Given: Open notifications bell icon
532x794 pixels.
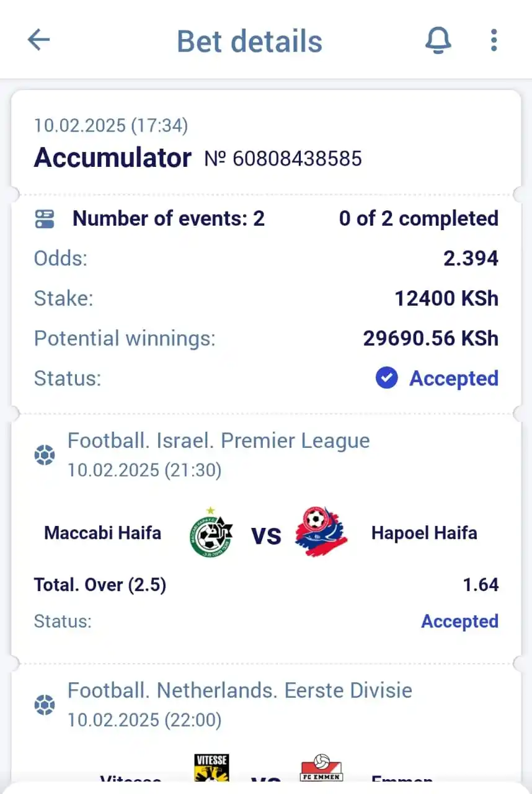Looking at the screenshot, I should pos(438,40).
